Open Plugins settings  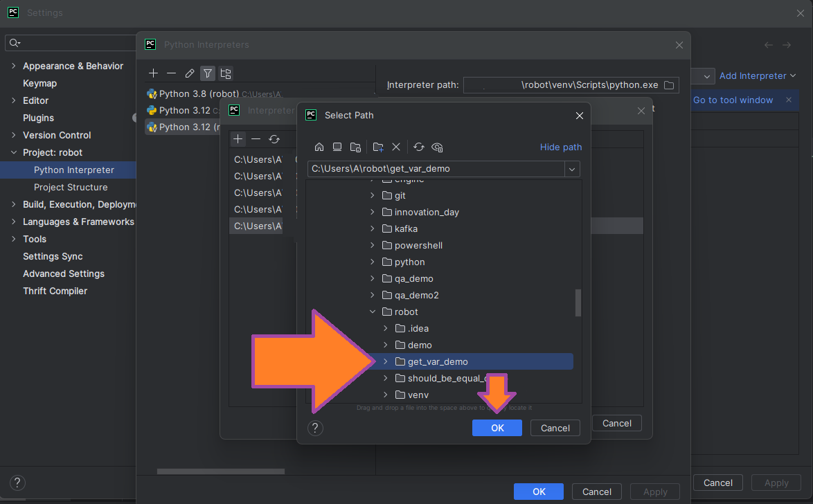[x=38, y=118]
